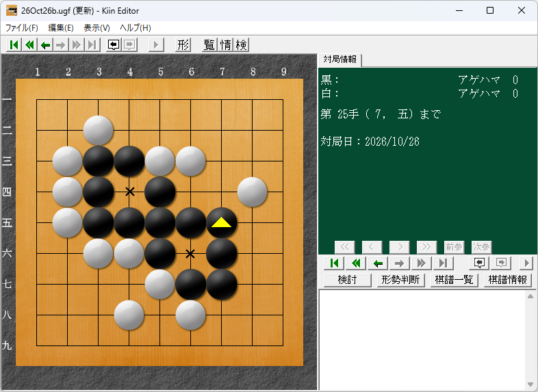Image resolution: width=538 pixels, height=392 pixels.
Task: Click black stone marked with yellow triangle
Action: click(222, 222)
